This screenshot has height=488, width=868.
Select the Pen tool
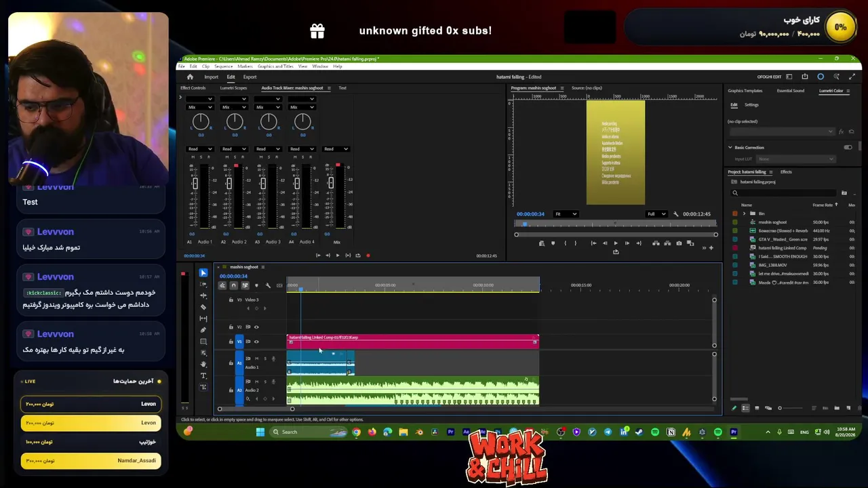pyautogui.click(x=203, y=330)
